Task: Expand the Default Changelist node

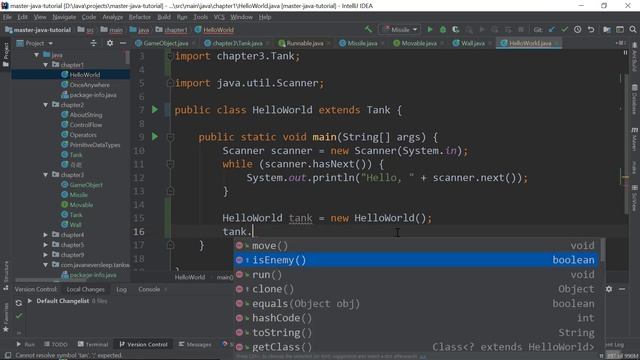Action: coord(30,301)
